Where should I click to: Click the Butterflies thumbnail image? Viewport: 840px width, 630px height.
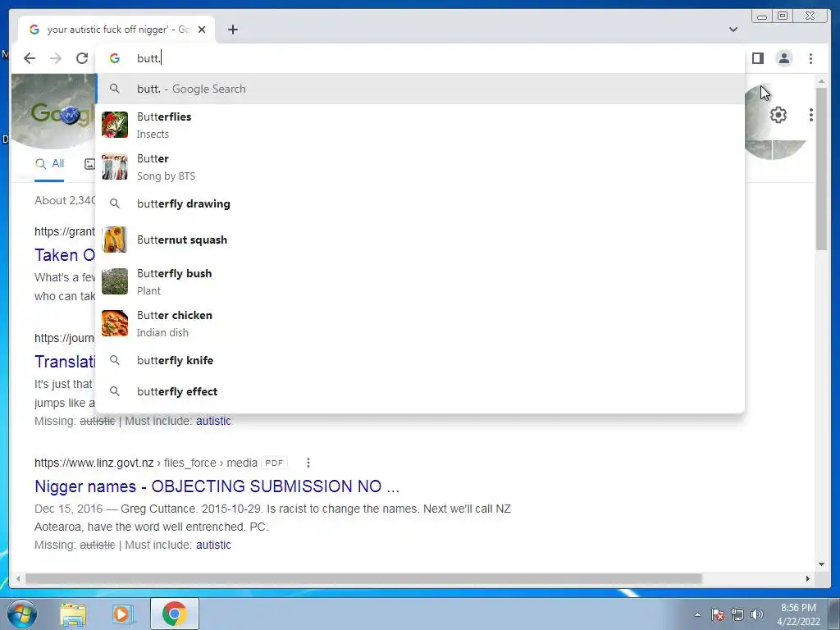(115, 125)
